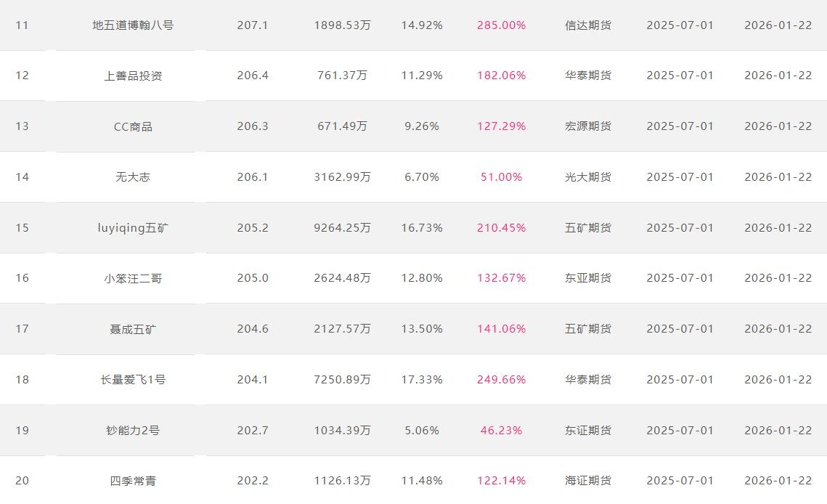Viewport: 827px width, 504px height.
Task: Open luyiqing五矿 account details
Action: coord(133,228)
